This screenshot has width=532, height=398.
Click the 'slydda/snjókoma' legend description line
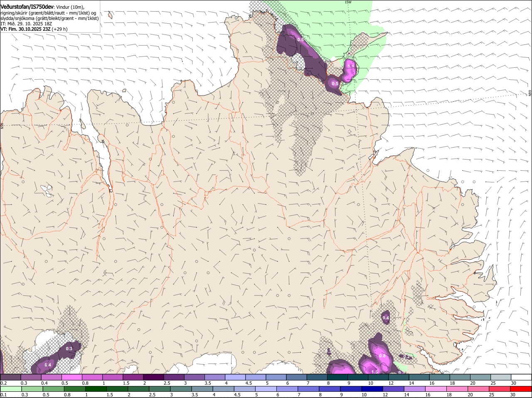(49, 18)
